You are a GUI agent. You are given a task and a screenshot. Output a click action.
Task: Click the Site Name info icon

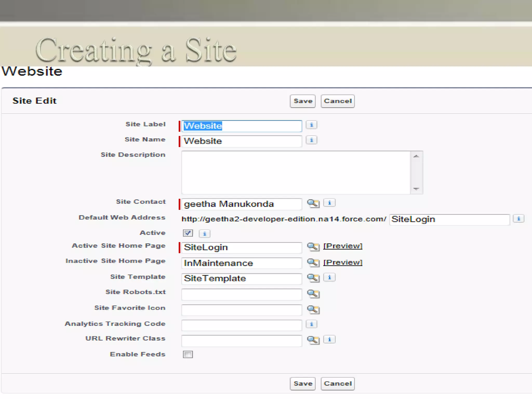[x=311, y=140]
